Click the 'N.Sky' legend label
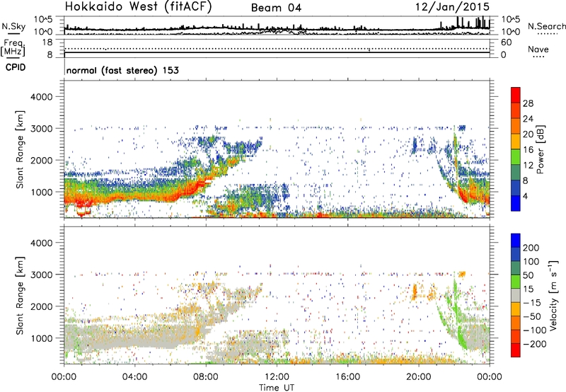The height and width of the screenshot is (392, 566). click(13, 26)
